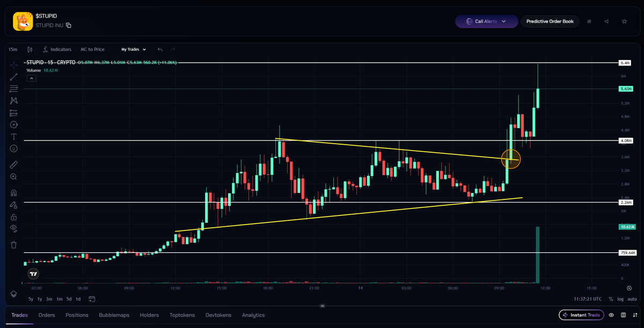Open the Predictive Order Book
The height and width of the screenshot is (328, 644).
coord(550,21)
